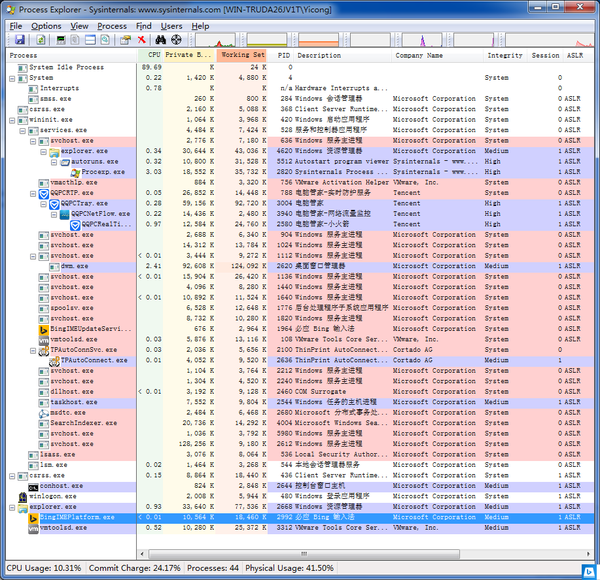Screen dimensions: 600x580
Task: Click the winlogon.exe icon
Action: [x=23, y=497]
